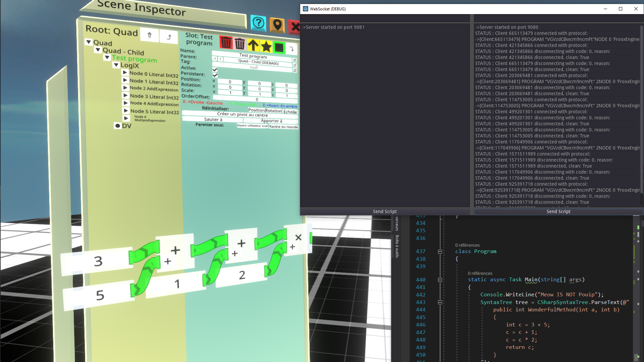Toggle the Persistent checkbox
The image size is (644, 362).
(215, 75)
